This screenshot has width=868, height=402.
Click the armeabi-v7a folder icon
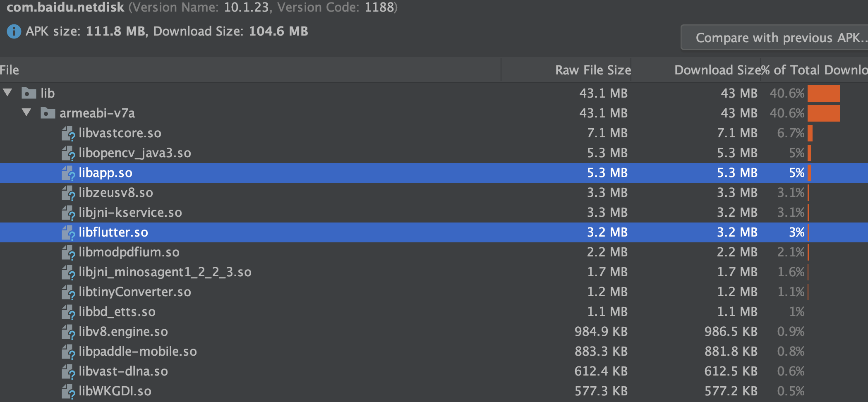point(48,113)
